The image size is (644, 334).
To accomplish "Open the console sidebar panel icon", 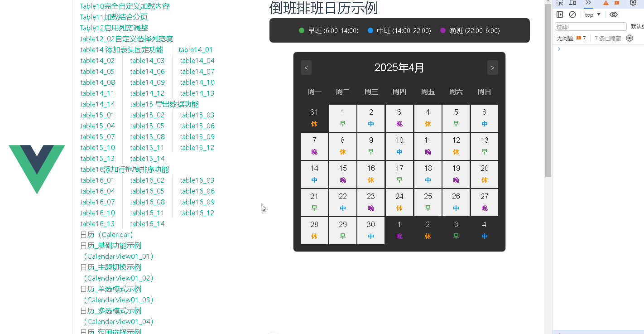I will pos(560,15).
